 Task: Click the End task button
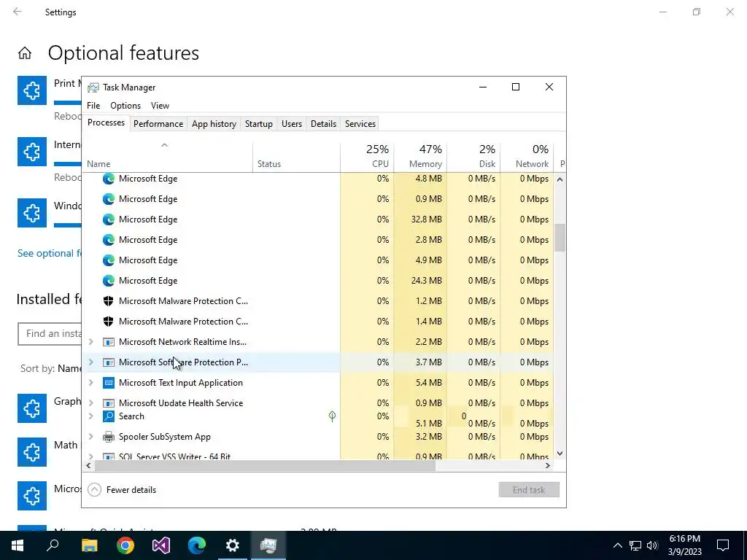click(x=529, y=489)
